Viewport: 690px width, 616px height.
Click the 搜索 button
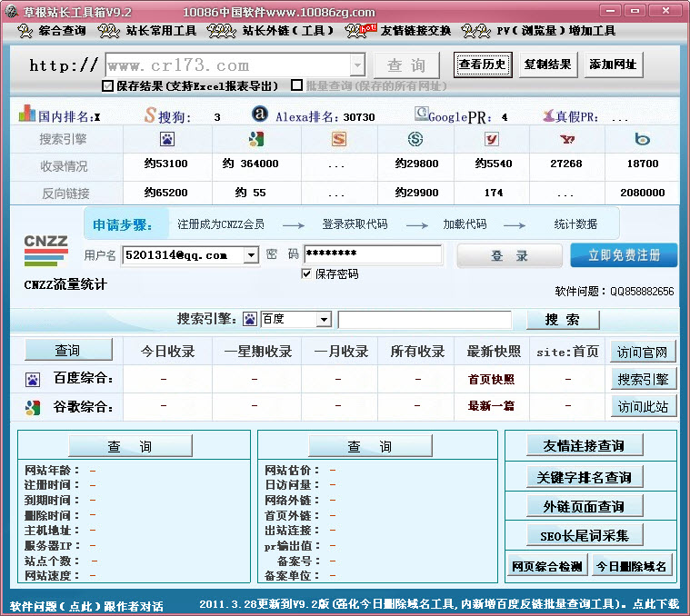pos(563,320)
